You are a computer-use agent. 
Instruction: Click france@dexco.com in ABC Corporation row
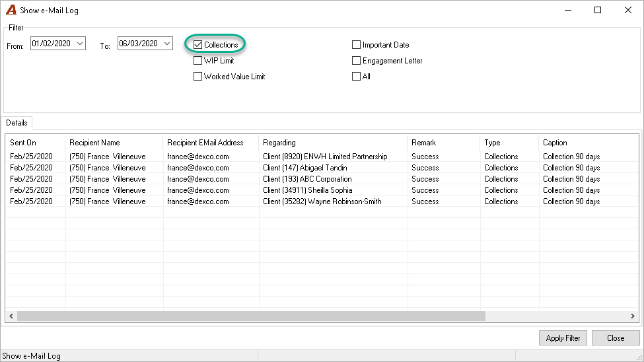[198, 179]
